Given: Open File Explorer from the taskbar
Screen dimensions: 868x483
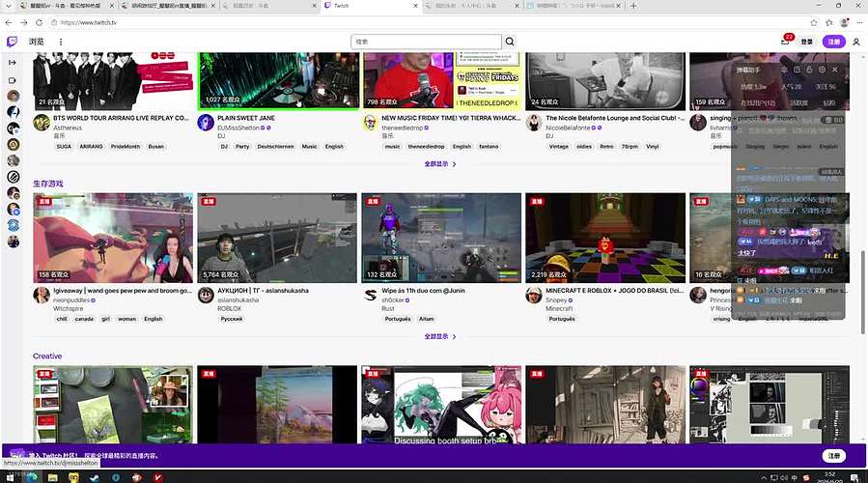Looking at the screenshot, I should coord(53,477).
